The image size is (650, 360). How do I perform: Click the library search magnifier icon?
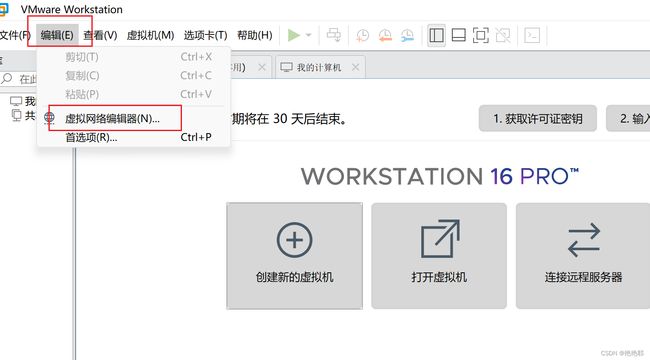tap(7, 78)
